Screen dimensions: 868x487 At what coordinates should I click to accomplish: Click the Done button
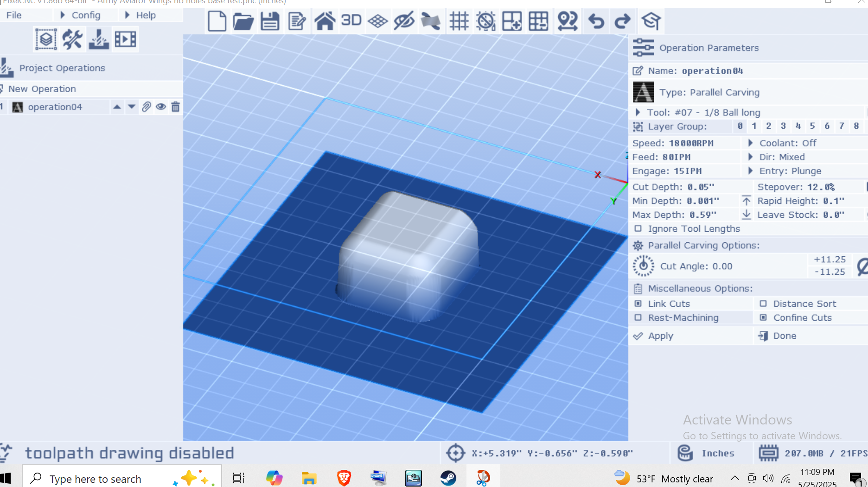click(811, 336)
